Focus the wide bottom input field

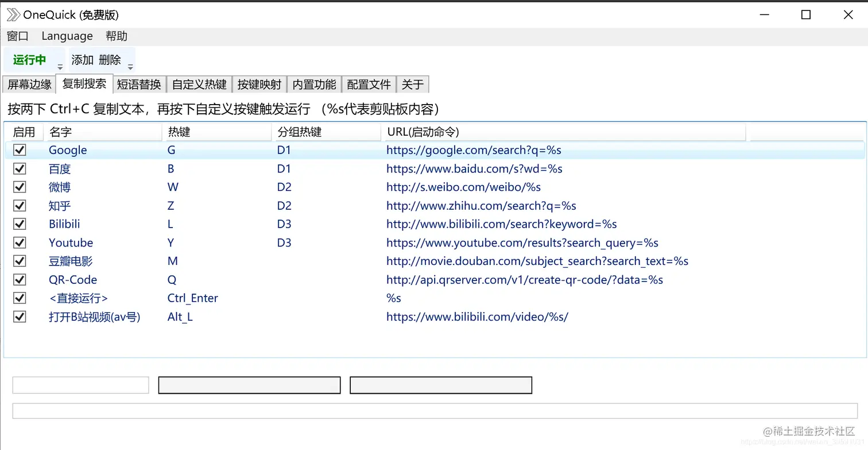[435, 411]
